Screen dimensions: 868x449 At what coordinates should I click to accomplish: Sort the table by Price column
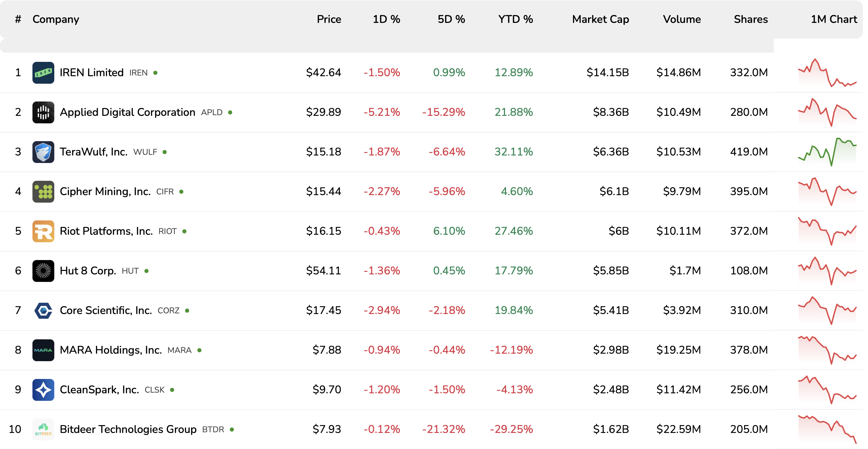[x=329, y=19]
